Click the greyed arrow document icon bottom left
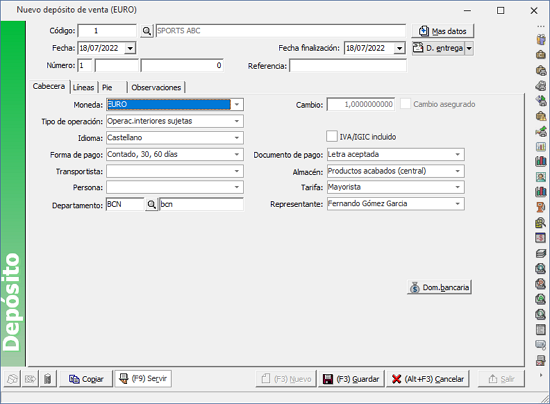 (x=30, y=379)
